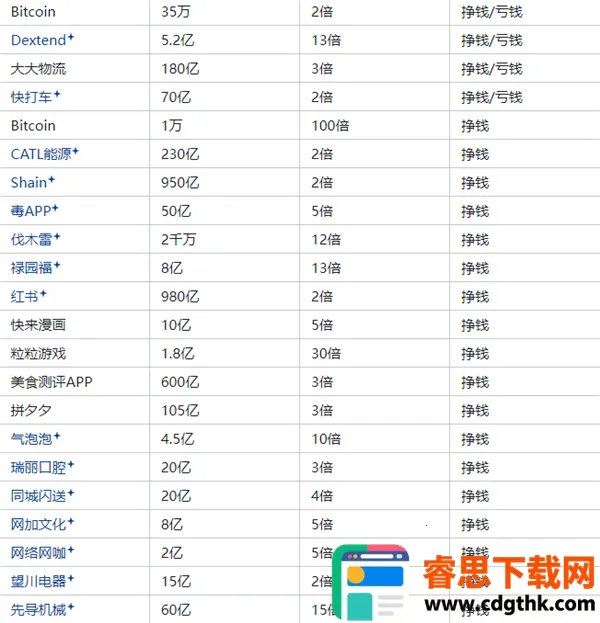The height and width of the screenshot is (623, 600).
Task: Click the 4倍 multiplier cell
Action: click(375, 495)
